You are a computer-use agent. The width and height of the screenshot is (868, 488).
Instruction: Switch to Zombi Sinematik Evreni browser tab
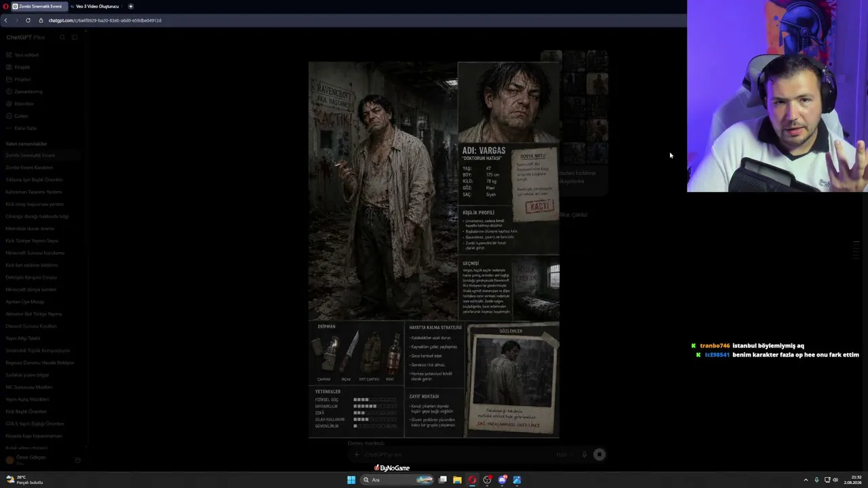pos(38,6)
